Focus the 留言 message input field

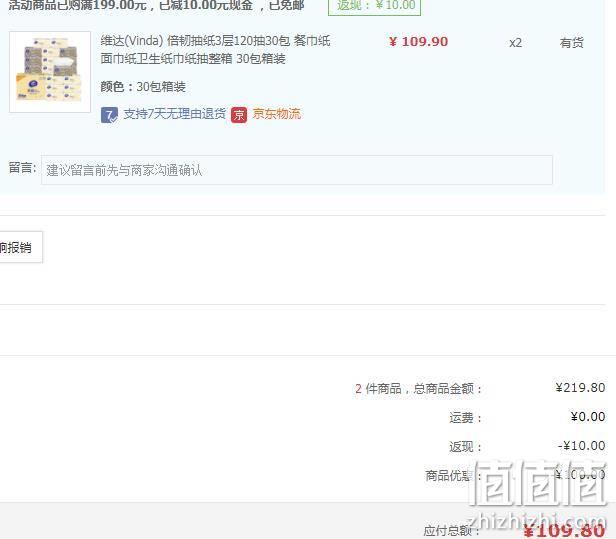(x=297, y=170)
